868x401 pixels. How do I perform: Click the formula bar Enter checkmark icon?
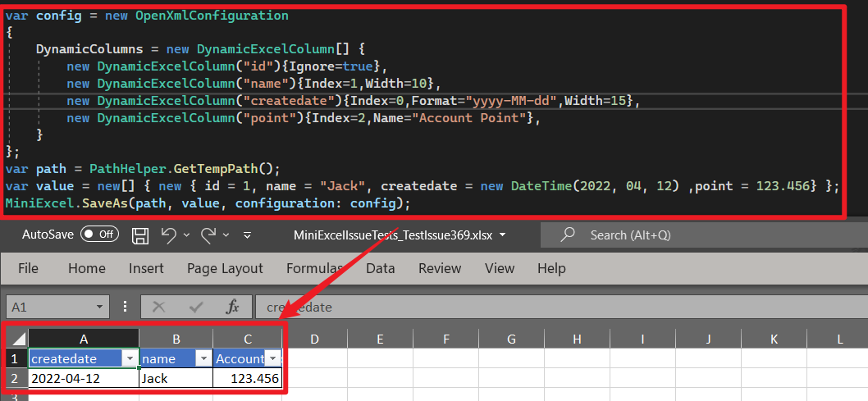(196, 307)
